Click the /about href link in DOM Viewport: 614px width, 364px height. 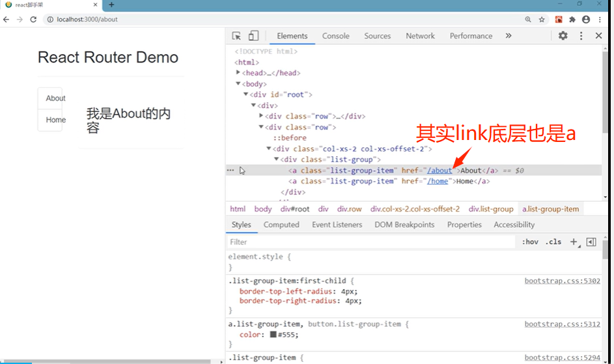coord(440,171)
